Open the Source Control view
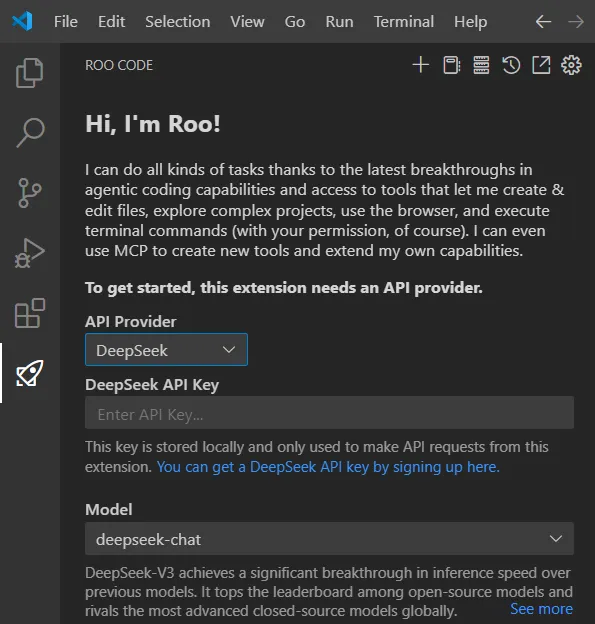The height and width of the screenshot is (624, 595). pos(29,193)
